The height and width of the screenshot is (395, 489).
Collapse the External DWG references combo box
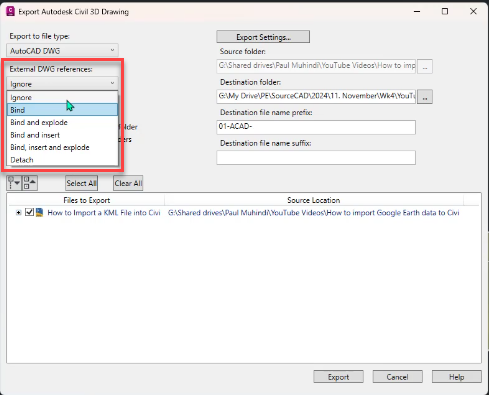coord(62,84)
